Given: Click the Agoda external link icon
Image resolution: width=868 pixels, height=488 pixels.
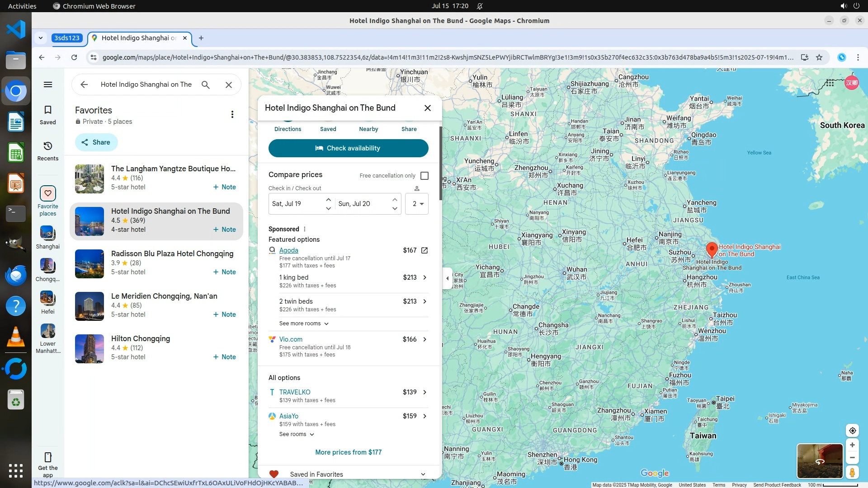Looking at the screenshot, I should [424, 250].
